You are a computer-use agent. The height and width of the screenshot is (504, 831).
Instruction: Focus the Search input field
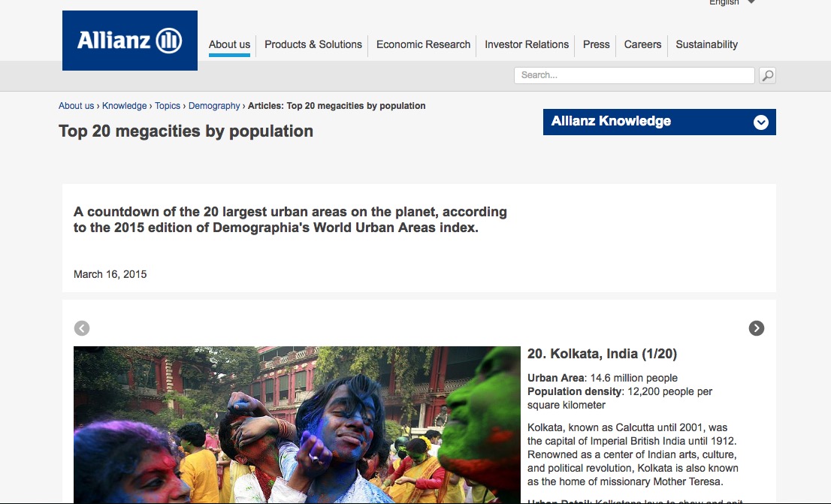[x=634, y=75]
